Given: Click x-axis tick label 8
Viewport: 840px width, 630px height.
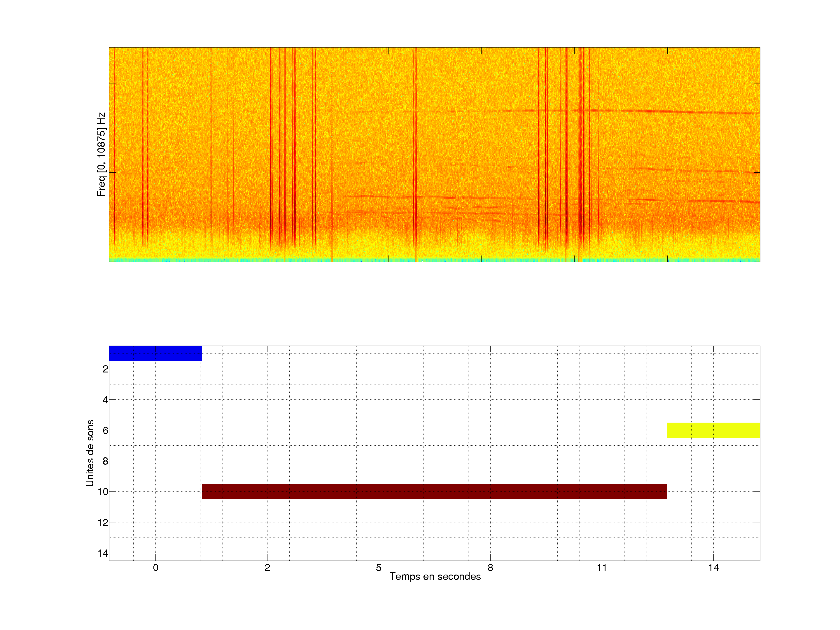Looking at the screenshot, I should point(490,568).
